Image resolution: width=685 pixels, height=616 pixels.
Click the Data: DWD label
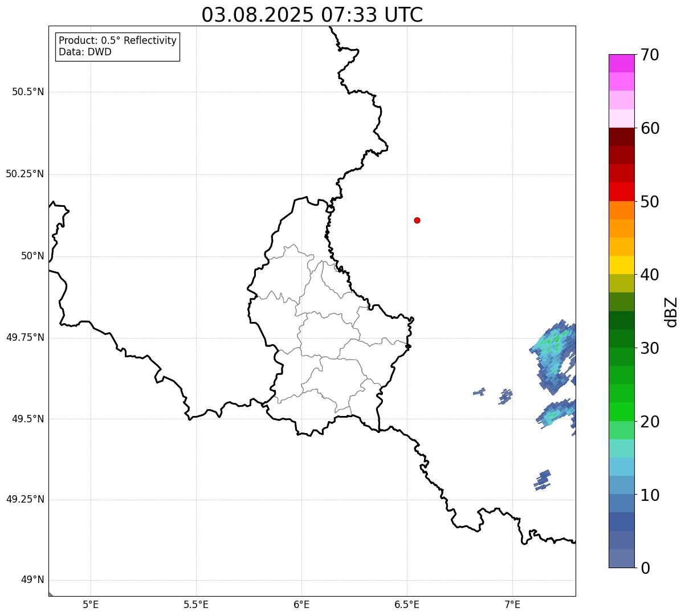(85, 52)
